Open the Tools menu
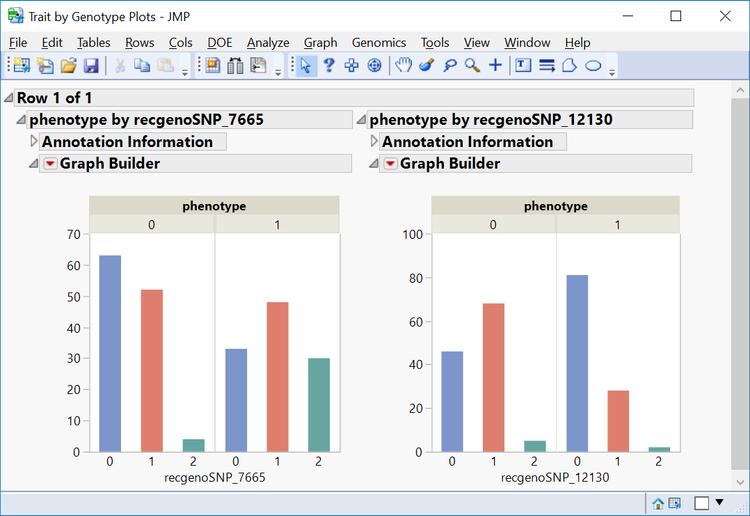Image resolution: width=750 pixels, height=516 pixels. 435,43
